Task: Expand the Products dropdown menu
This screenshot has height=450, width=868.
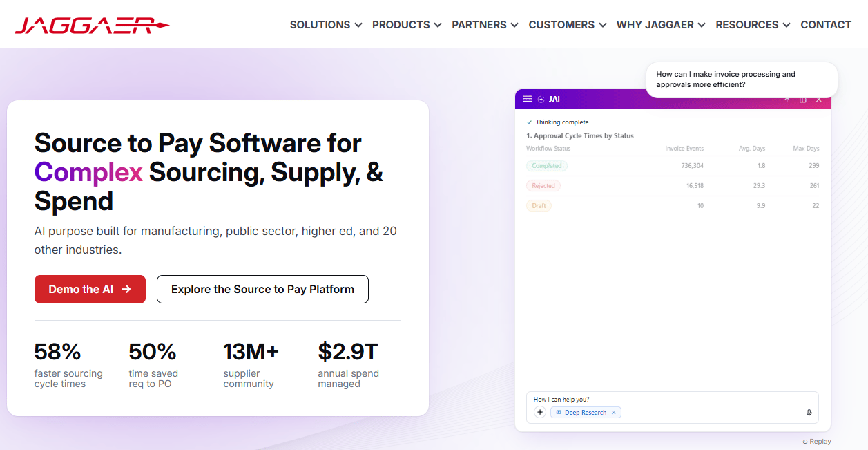Action: tap(407, 25)
